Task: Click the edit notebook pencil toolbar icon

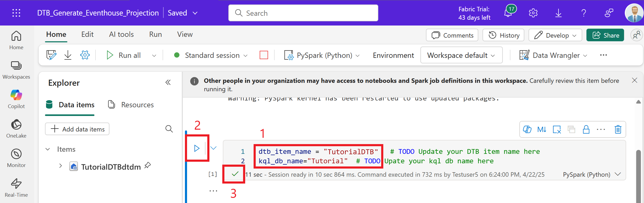Action: (51, 55)
